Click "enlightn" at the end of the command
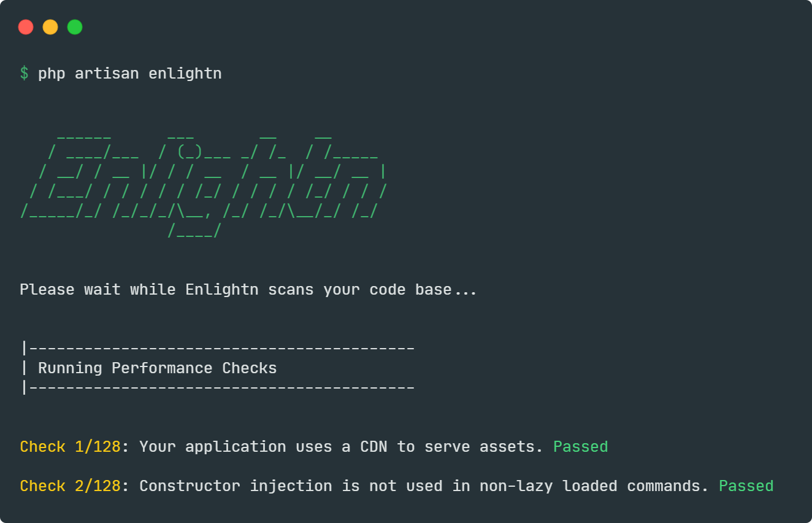This screenshot has width=812, height=523. click(185, 74)
